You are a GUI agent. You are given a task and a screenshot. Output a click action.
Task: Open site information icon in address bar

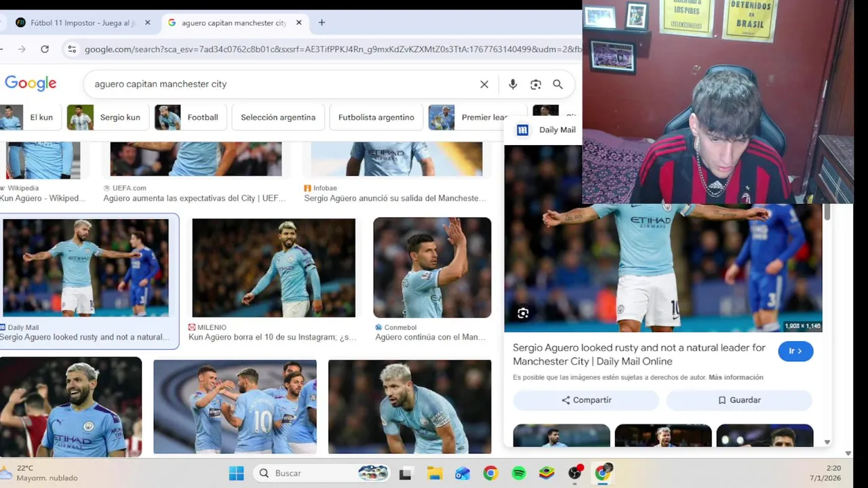pyautogui.click(x=72, y=49)
